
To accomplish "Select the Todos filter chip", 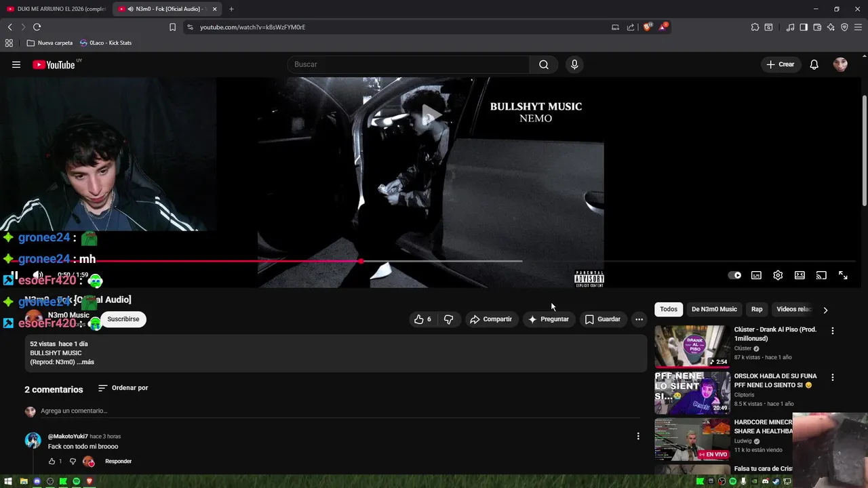I will 669,309.
